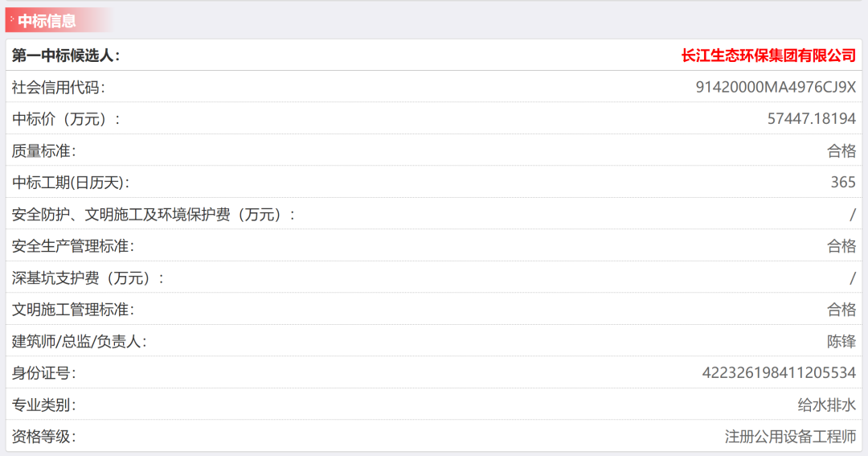The width and height of the screenshot is (868, 456).
Task: Click the bid price value 57447.18194
Action: click(x=812, y=118)
